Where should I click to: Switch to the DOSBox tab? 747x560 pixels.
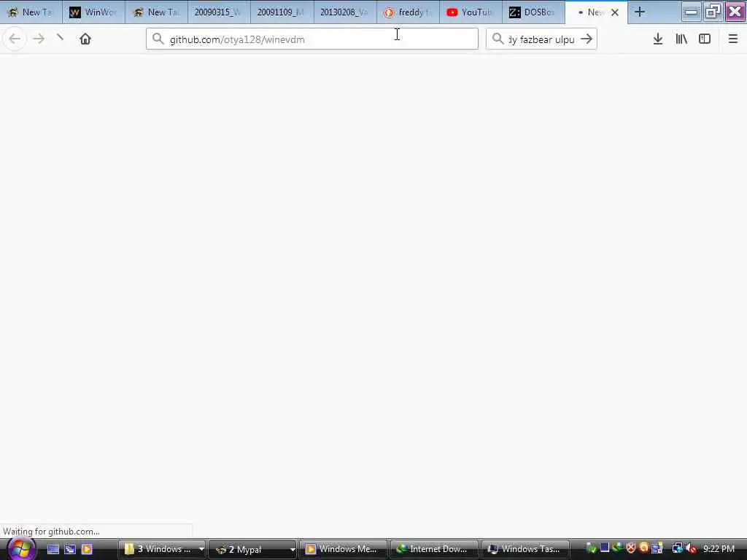[533, 12]
